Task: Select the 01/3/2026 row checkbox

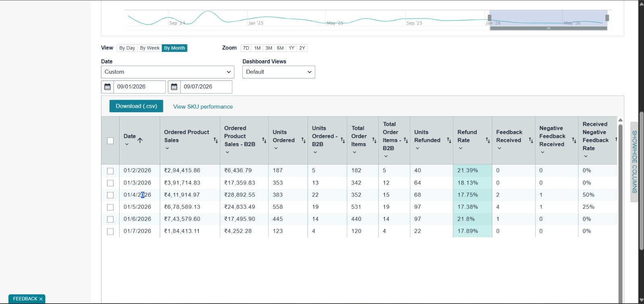Action: click(x=110, y=183)
